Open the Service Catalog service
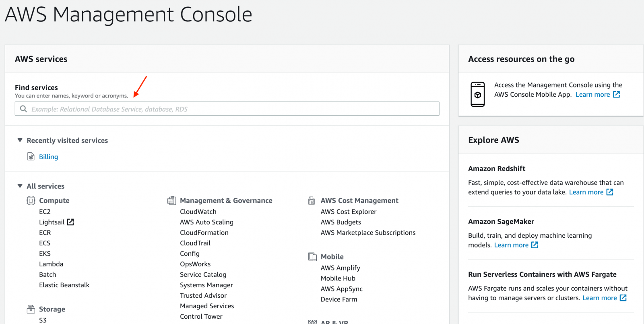 pos(203,274)
